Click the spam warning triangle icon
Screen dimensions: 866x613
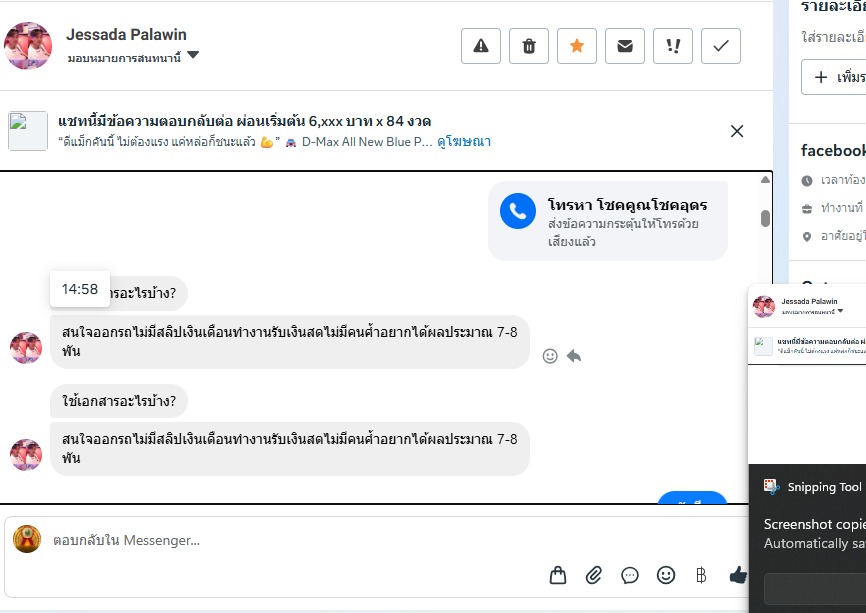click(x=481, y=46)
